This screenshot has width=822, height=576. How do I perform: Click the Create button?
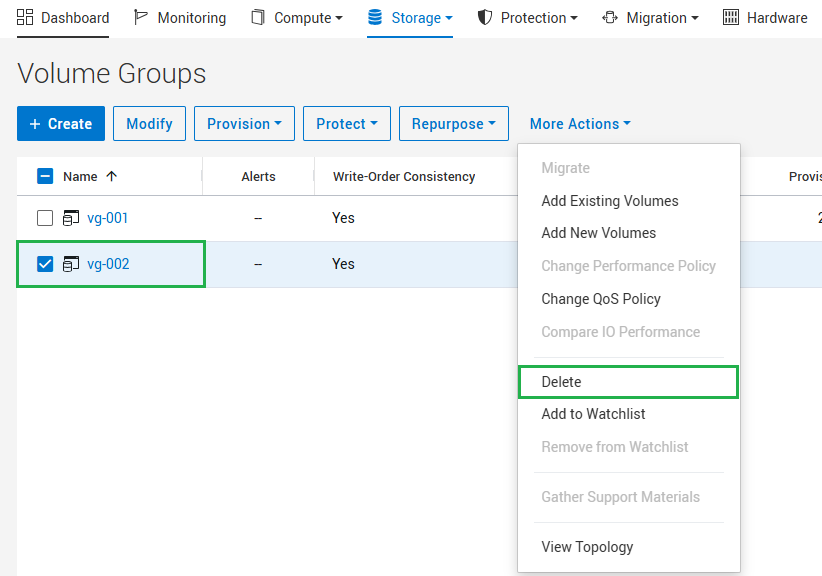click(x=60, y=123)
